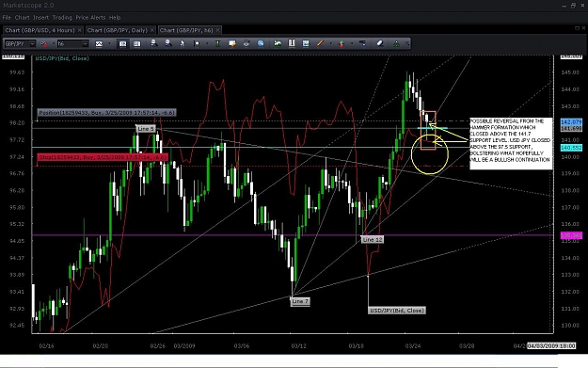The width and height of the screenshot is (588, 368).
Task: Open the Insert menu
Action: coord(40,18)
